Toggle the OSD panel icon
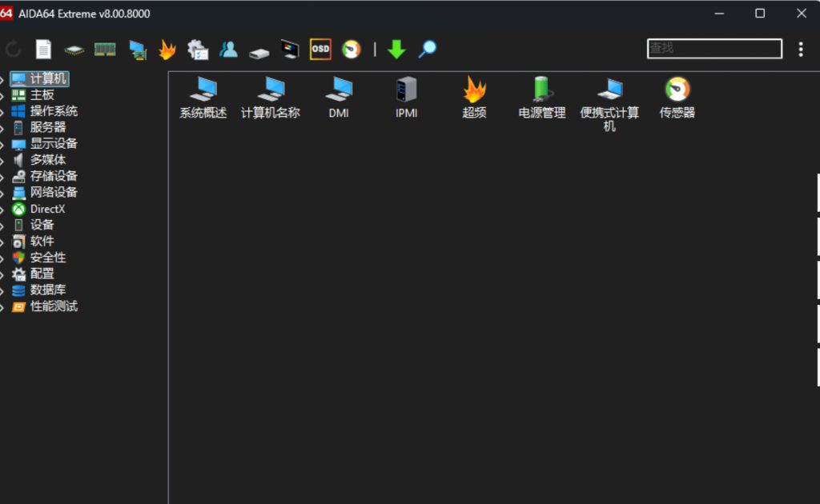 pyautogui.click(x=320, y=49)
